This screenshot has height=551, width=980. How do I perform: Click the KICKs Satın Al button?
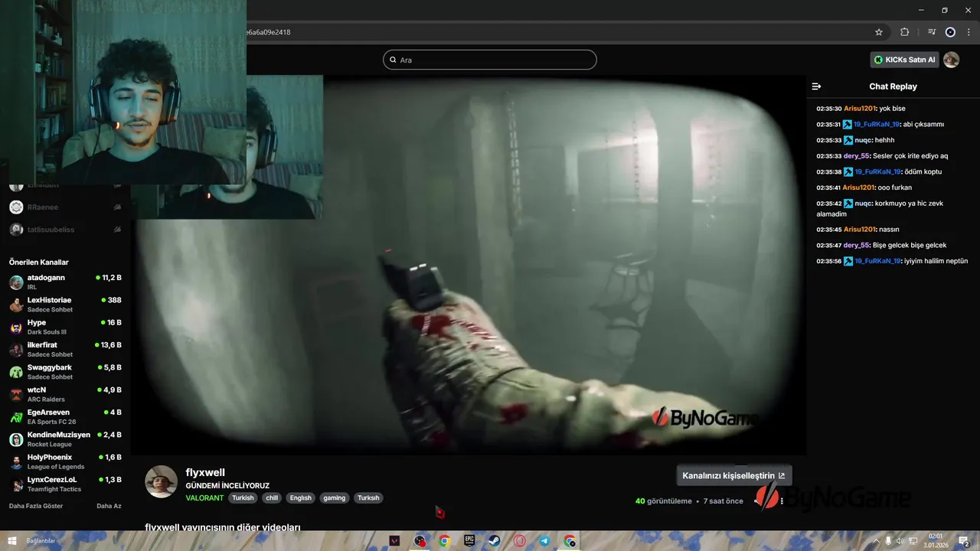click(905, 60)
